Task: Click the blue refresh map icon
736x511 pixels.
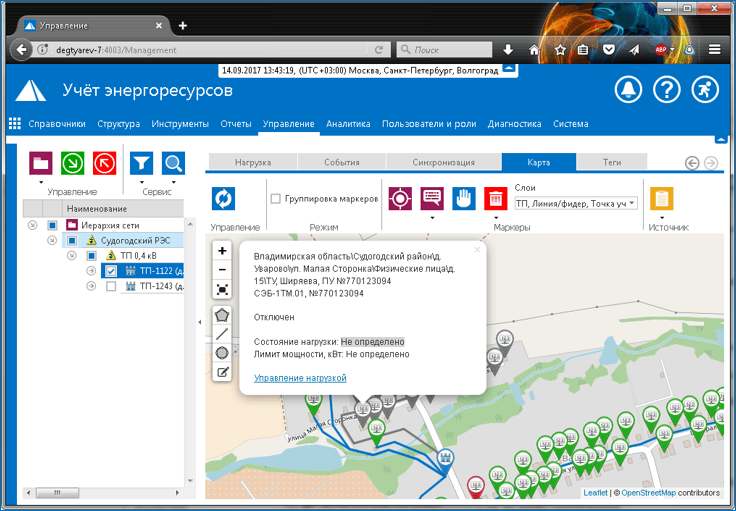Action: tap(223, 198)
